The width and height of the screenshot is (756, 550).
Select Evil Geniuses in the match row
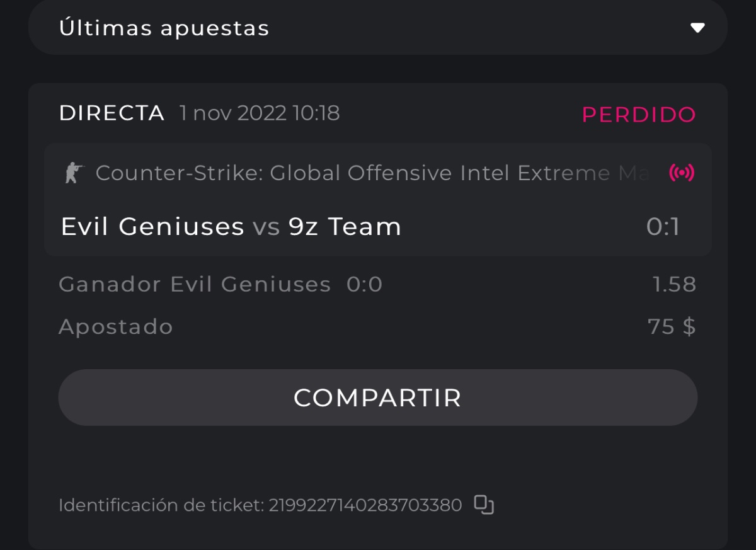click(152, 226)
